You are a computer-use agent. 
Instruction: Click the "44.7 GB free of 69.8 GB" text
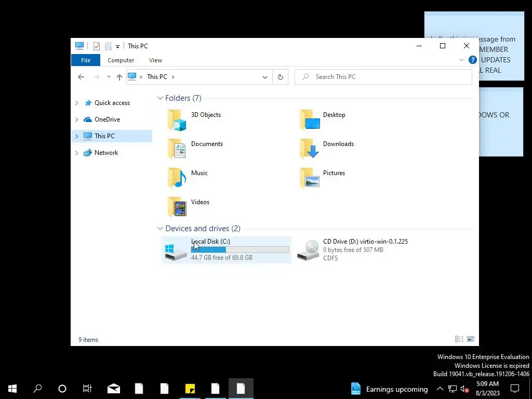(x=221, y=258)
